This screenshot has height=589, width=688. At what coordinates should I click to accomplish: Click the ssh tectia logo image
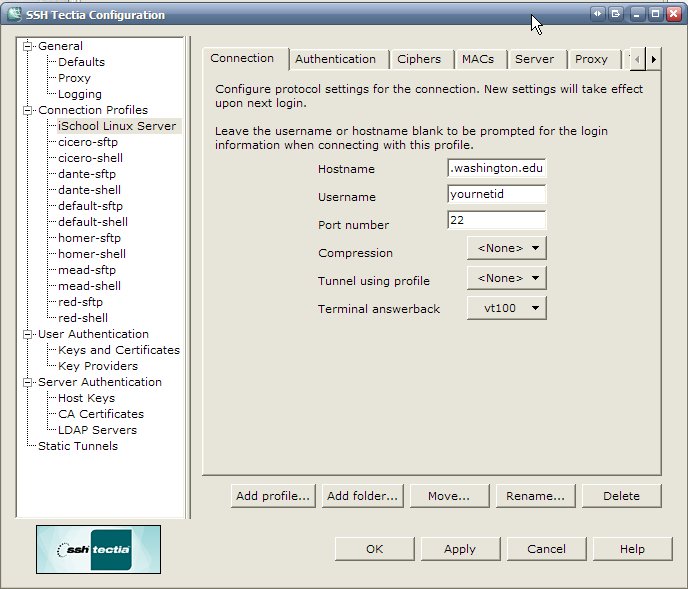pos(98,549)
